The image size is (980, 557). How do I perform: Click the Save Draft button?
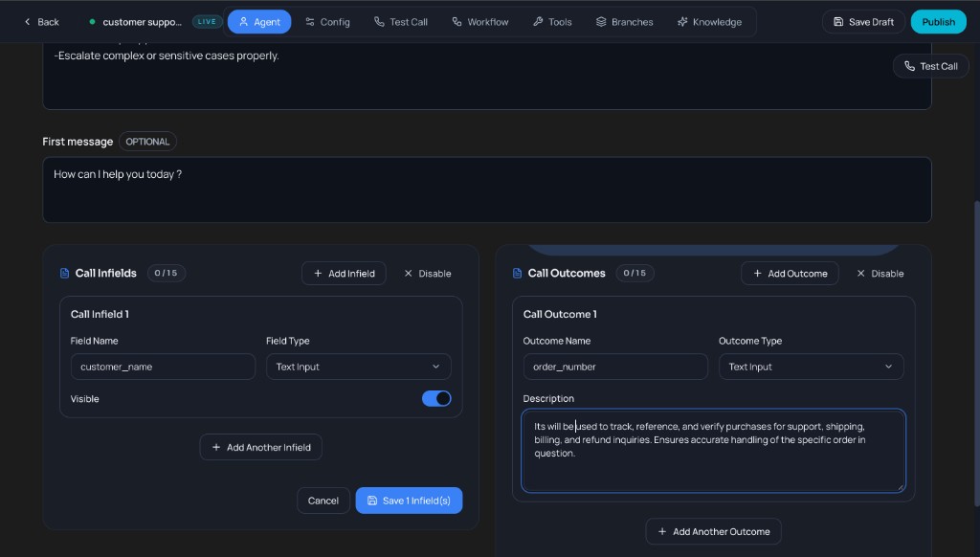point(863,22)
